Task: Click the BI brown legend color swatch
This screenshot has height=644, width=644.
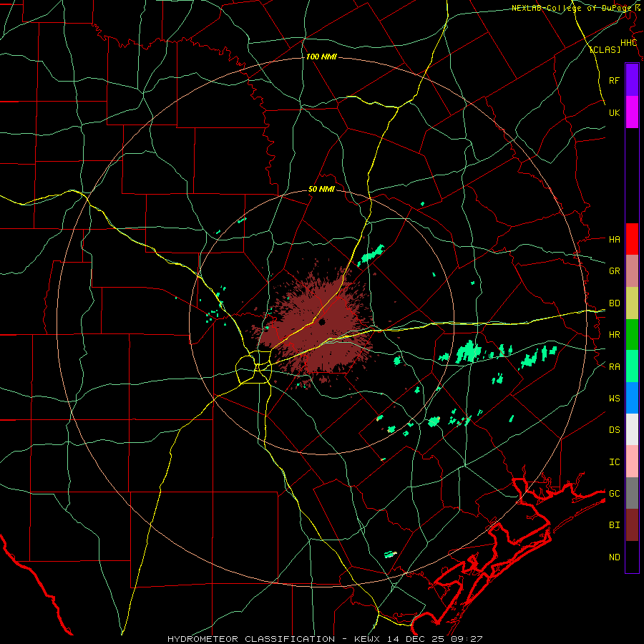Action: point(632,525)
